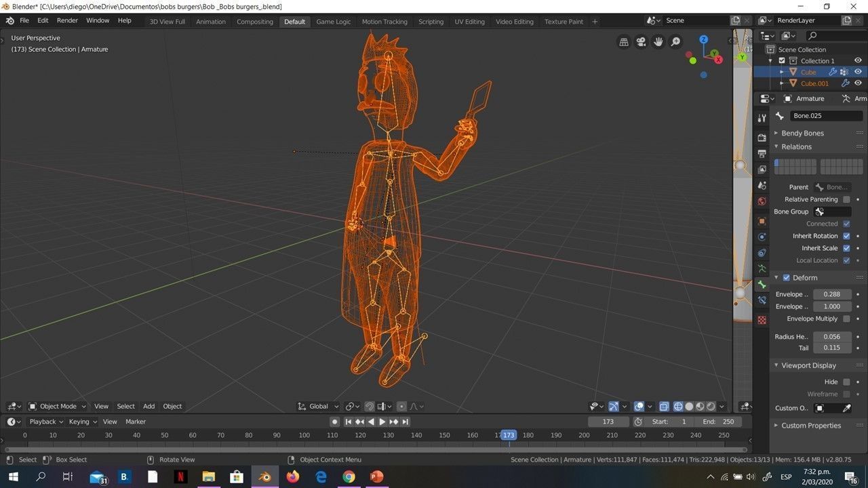868x488 pixels.
Task: Open the Render menu
Action: (67, 20)
